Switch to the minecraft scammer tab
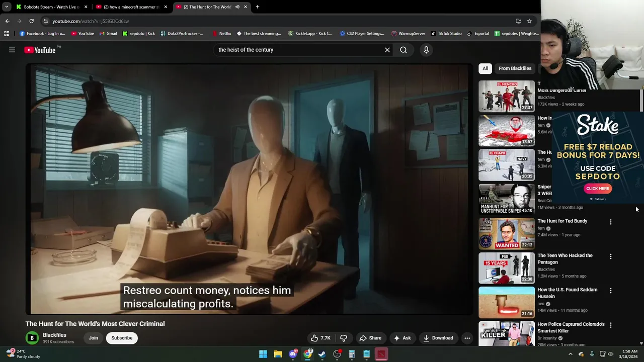The height and width of the screenshot is (362, 644). click(x=131, y=7)
